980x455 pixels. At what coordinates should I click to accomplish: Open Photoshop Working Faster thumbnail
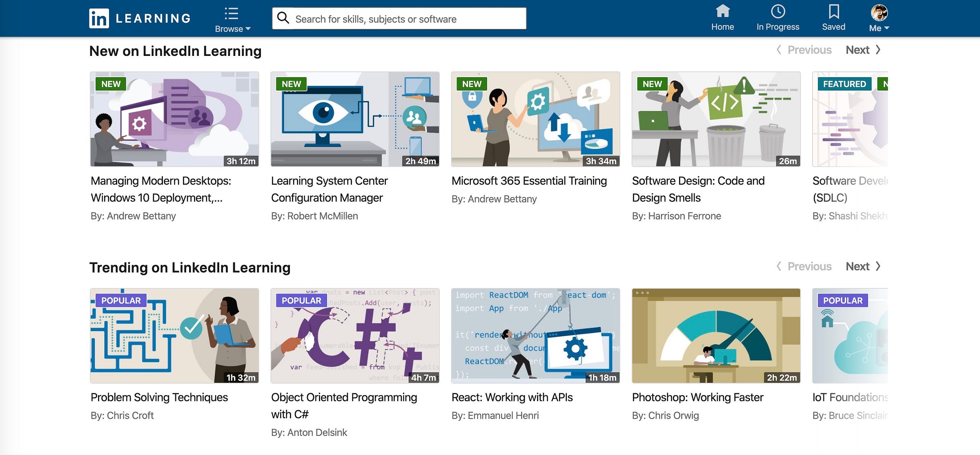coord(716,336)
